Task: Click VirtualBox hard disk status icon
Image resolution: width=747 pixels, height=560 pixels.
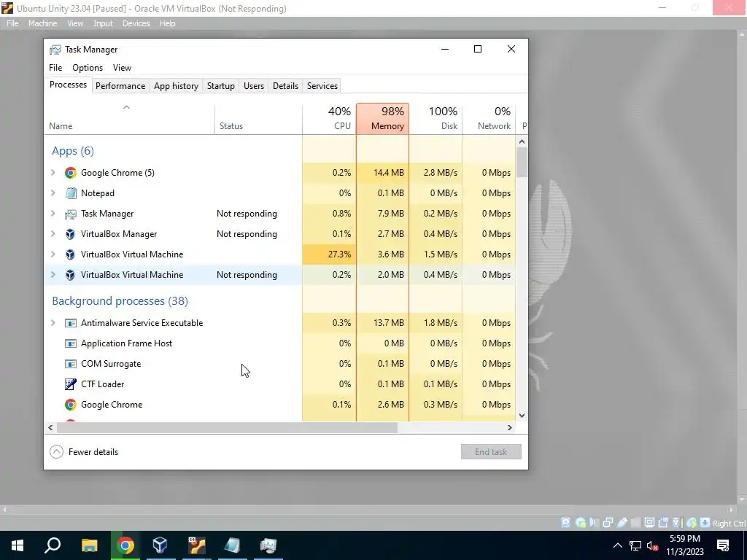Action: [x=565, y=523]
